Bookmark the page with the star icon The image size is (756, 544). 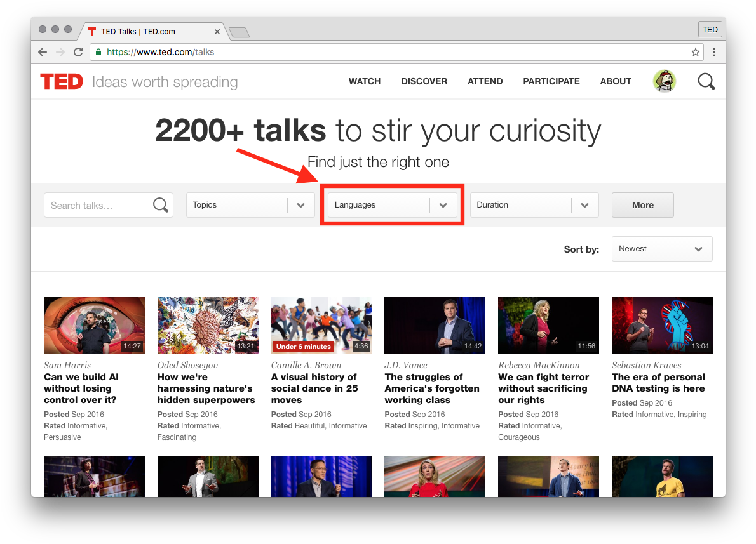[695, 52]
